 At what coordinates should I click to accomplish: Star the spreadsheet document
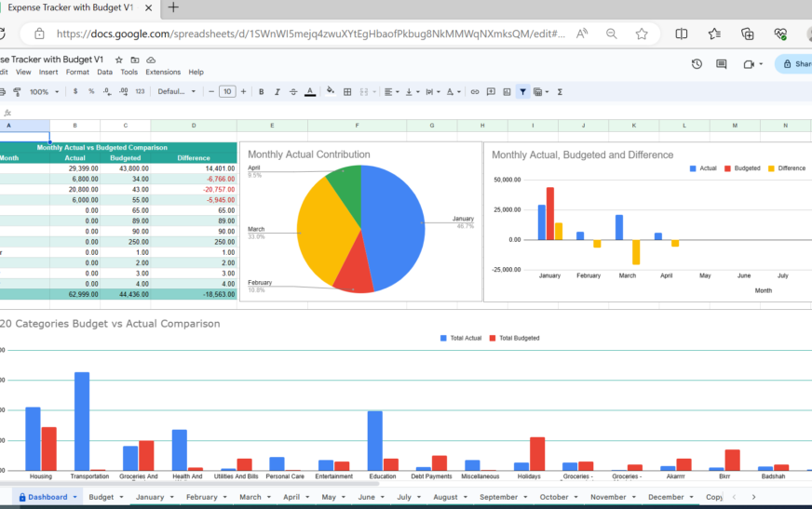(x=119, y=60)
